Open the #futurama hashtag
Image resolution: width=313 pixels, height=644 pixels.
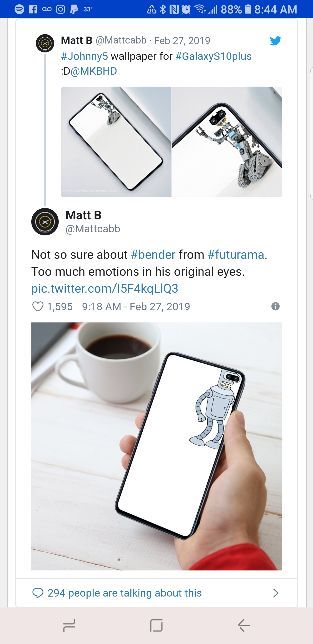pyautogui.click(x=236, y=255)
